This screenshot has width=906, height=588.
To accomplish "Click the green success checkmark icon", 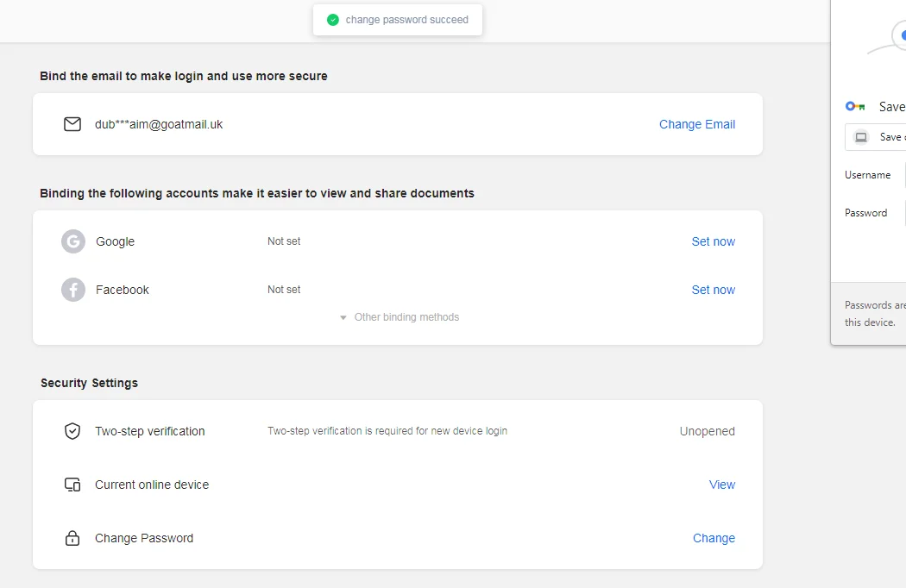I will [x=333, y=20].
